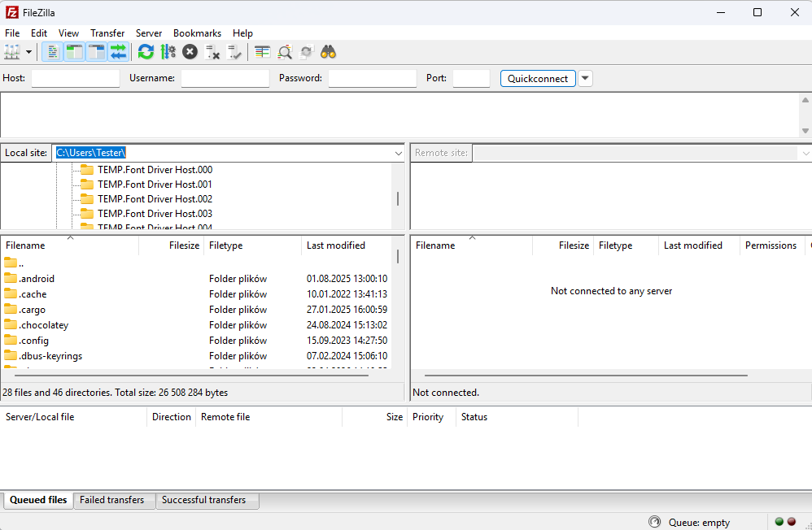The width and height of the screenshot is (812, 530).
Task: Toggle the remote directory tree view
Action: 97,52
